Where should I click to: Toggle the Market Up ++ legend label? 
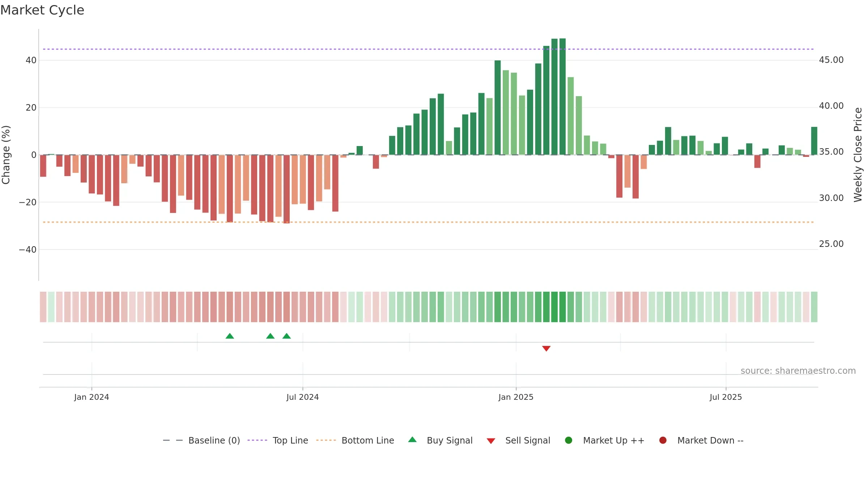pyautogui.click(x=614, y=440)
